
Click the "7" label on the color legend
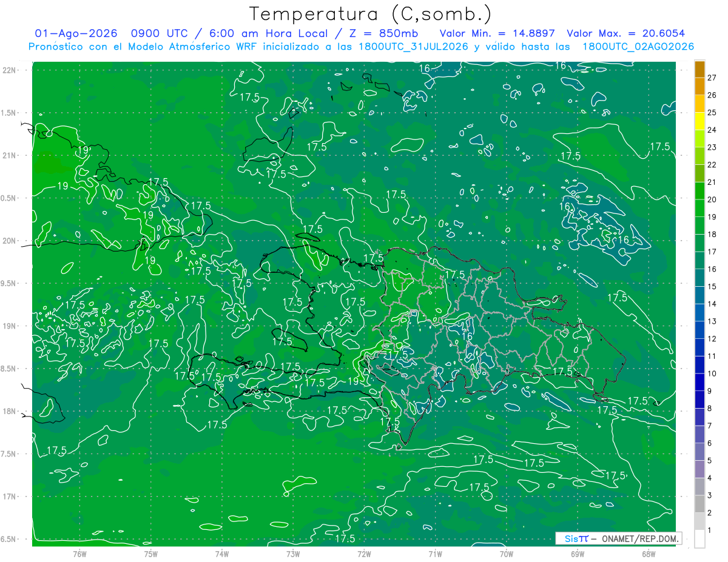(x=710, y=426)
